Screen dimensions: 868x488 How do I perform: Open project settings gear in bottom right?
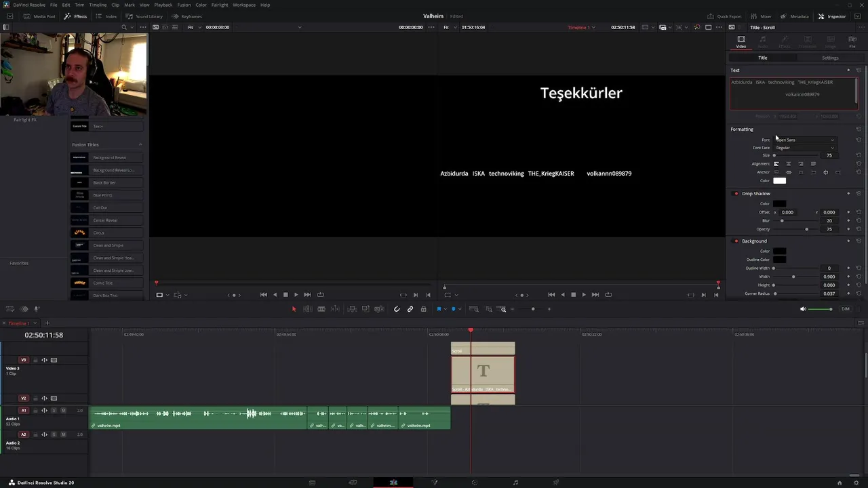(856, 483)
